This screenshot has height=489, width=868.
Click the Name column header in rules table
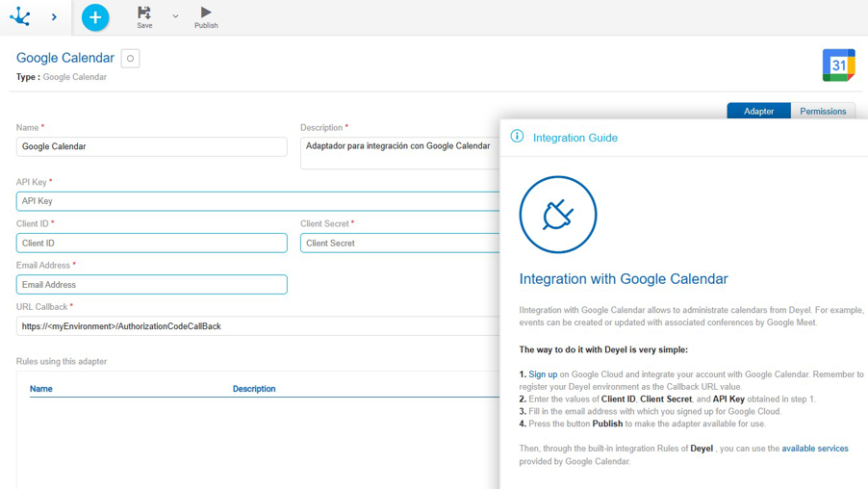(x=41, y=389)
